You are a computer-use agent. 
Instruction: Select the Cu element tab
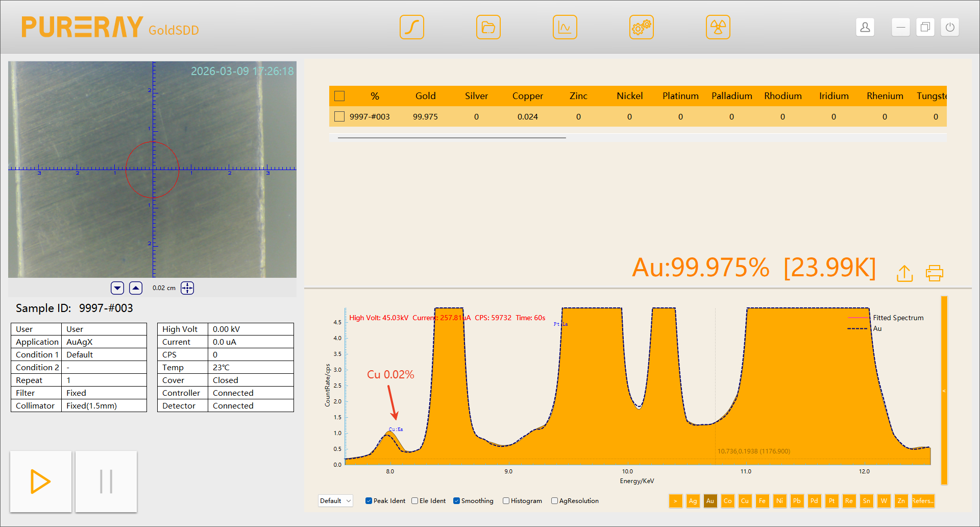coord(745,501)
